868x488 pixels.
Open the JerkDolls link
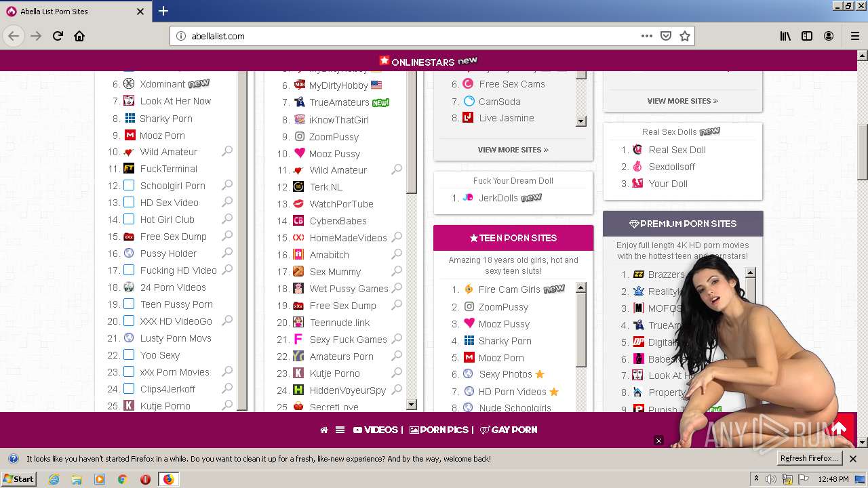499,198
